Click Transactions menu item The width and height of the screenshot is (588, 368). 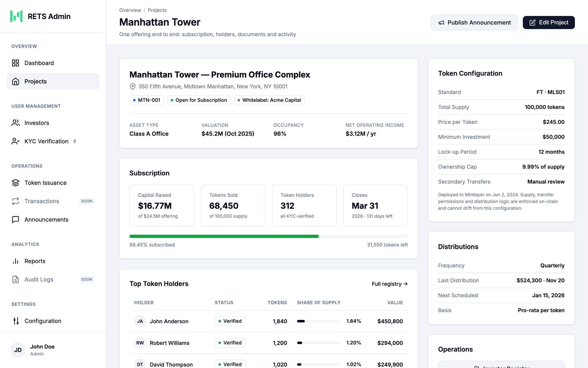coord(53,201)
